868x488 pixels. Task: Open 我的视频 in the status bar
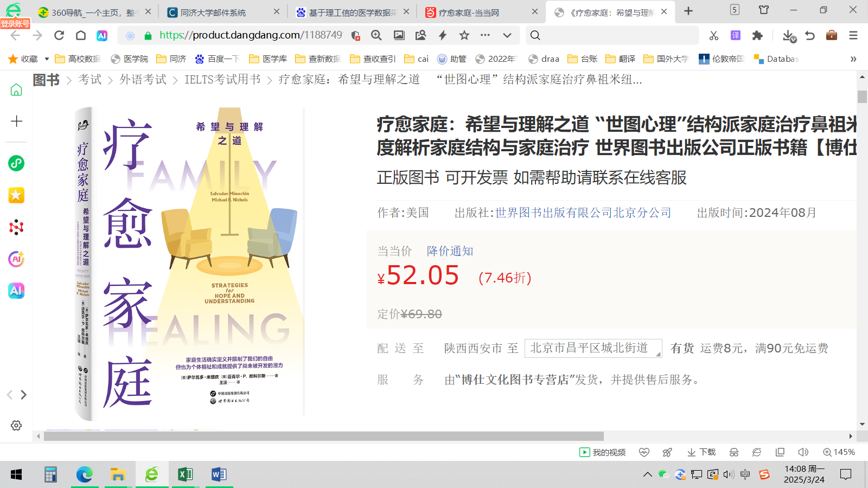[603, 452]
